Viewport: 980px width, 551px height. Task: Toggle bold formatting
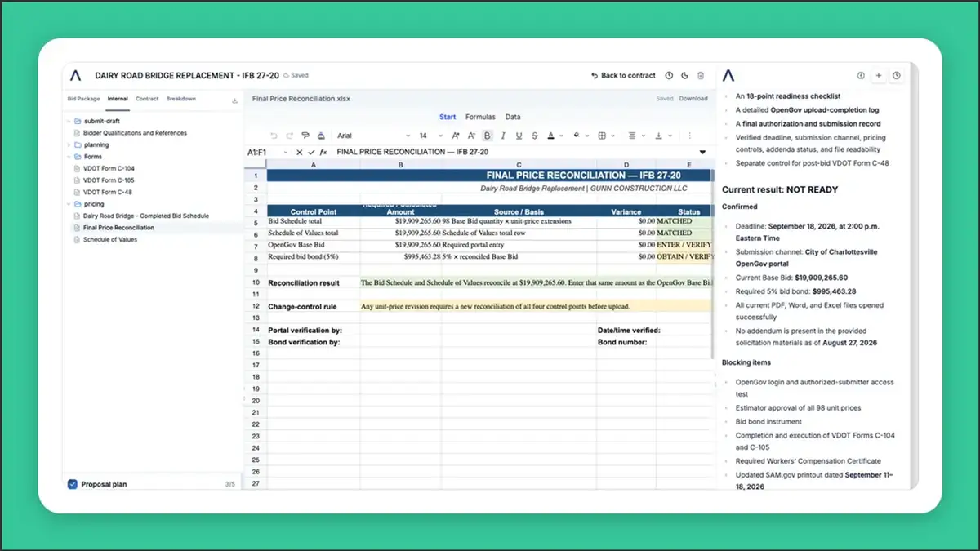[488, 136]
